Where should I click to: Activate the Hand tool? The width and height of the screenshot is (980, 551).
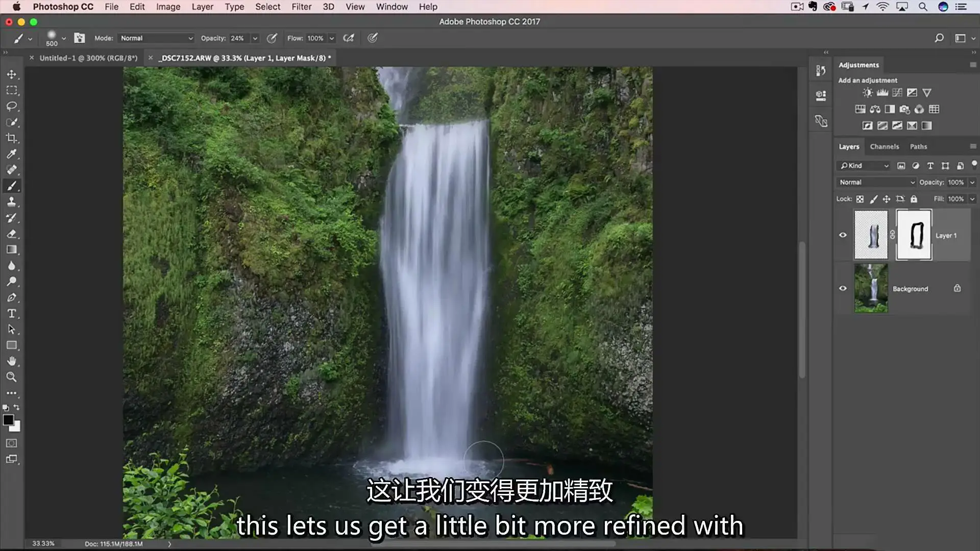pyautogui.click(x=11, y=361)
